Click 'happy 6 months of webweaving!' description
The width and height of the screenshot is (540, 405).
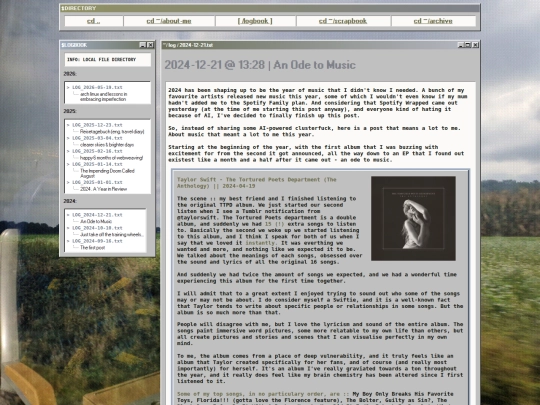pos(111,158)
